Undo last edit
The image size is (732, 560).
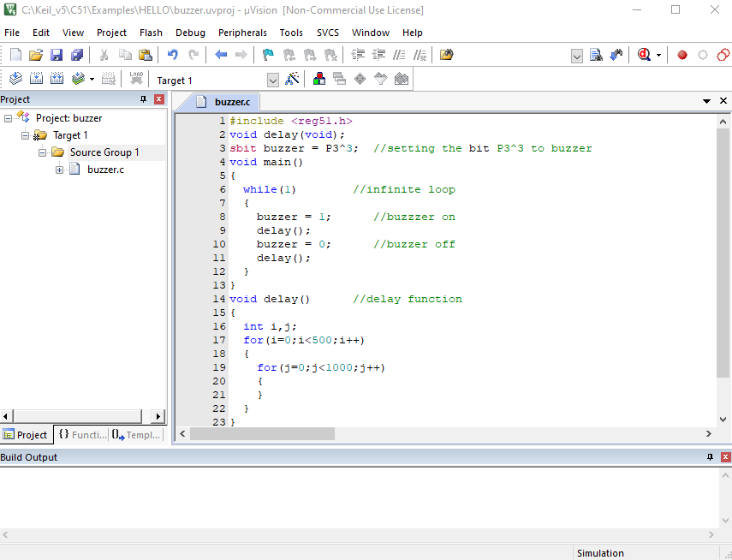point(173,55)
